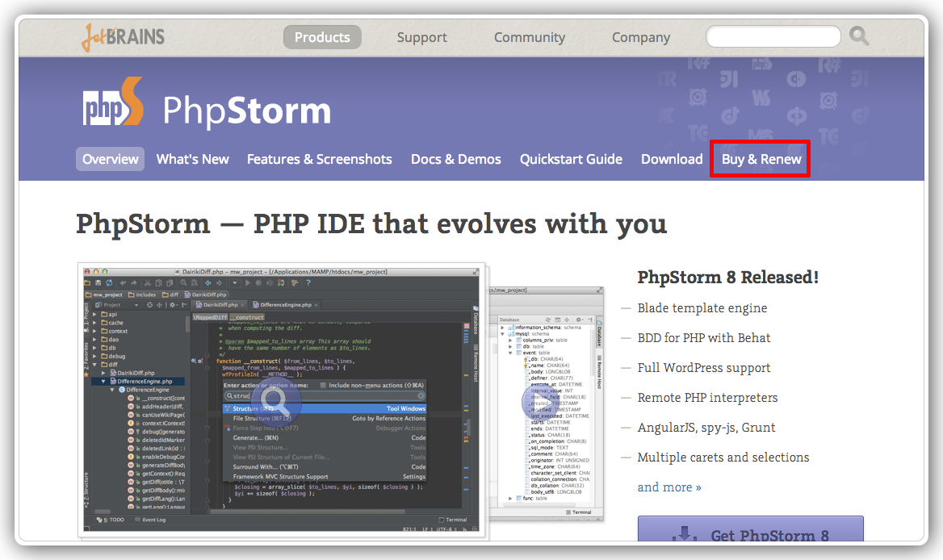Enlarge the light-theme Database screenshot thumbnail
The image size is (943, 560).
tap(544, 403)
